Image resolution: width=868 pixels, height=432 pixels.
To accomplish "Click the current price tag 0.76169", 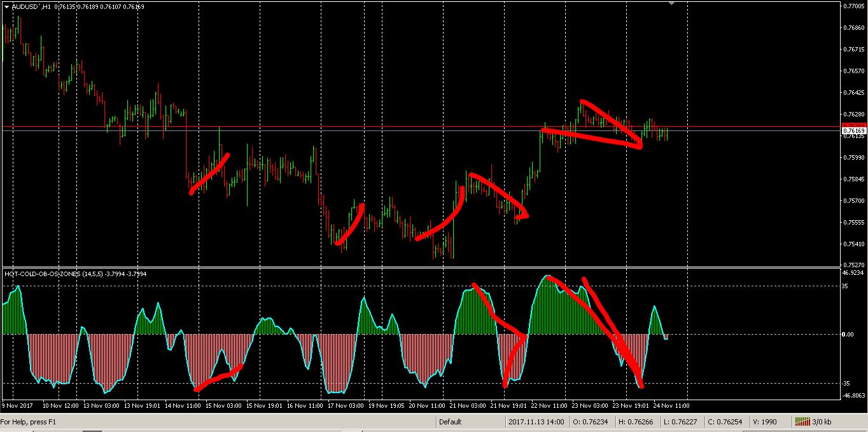I will (x=853, y=132).
